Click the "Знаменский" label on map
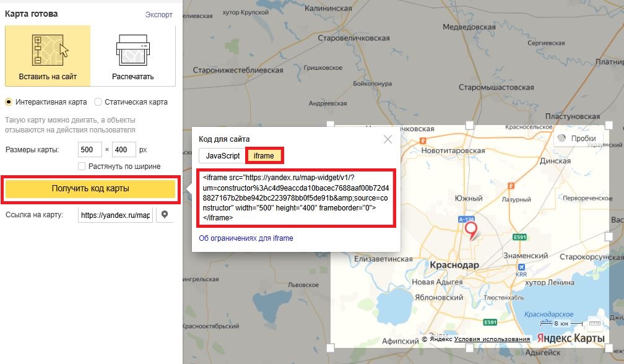624x364 pixels. 526,256
